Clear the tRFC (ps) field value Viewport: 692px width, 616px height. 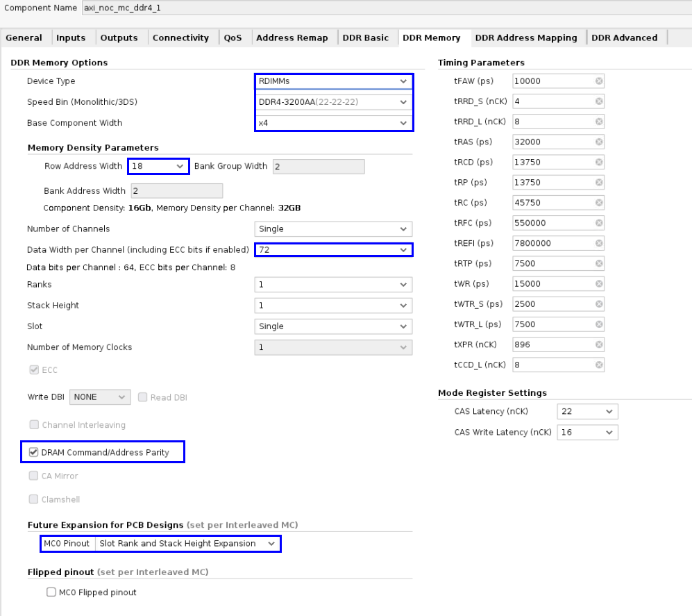pyautogui.click(x=599, y=223)
